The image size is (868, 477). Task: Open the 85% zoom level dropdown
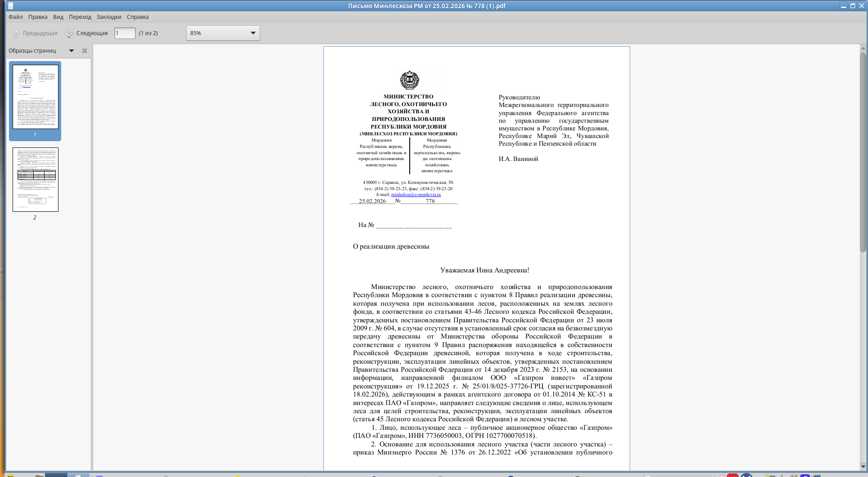[223, 33]
